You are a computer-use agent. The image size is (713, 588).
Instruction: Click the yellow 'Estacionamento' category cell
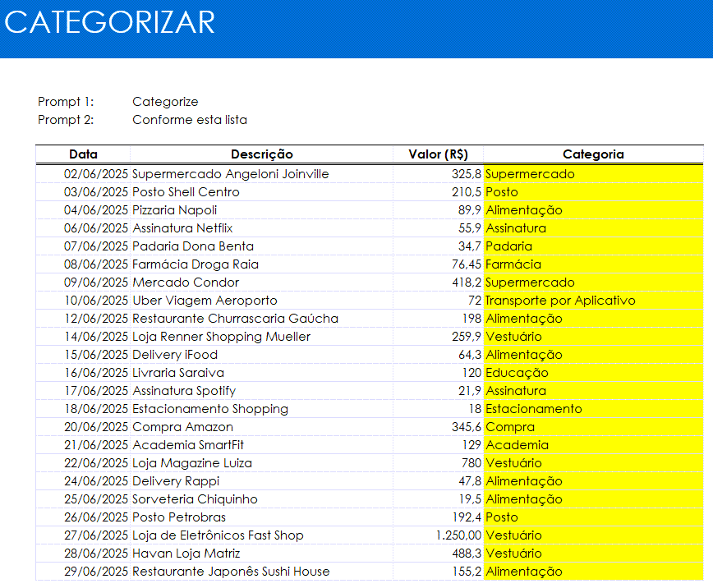(x=534, y=409)
